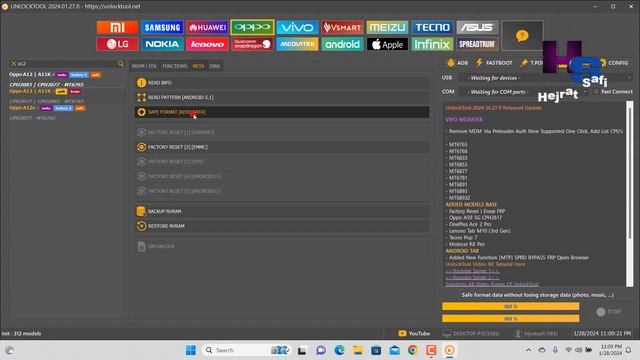Screen dimensions: 640x360
Task: Select Oppo A12 | A11K first result
Action: (67, 79)
